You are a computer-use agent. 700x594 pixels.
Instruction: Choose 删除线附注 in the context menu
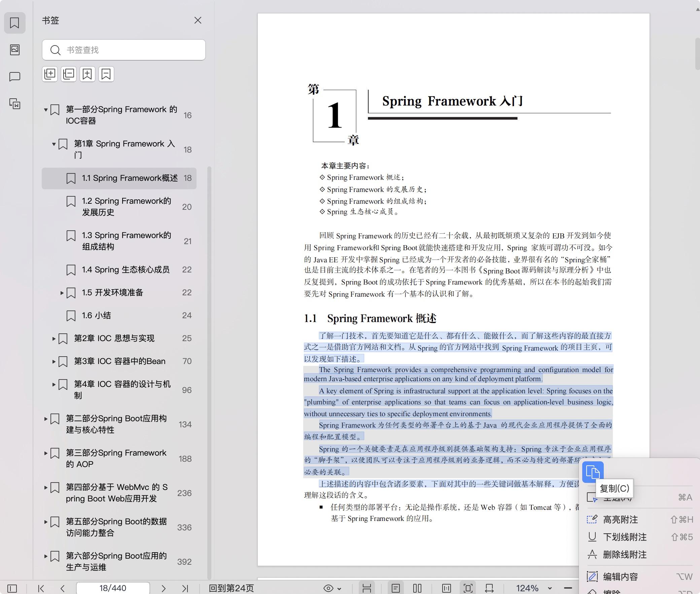[624, 555]
